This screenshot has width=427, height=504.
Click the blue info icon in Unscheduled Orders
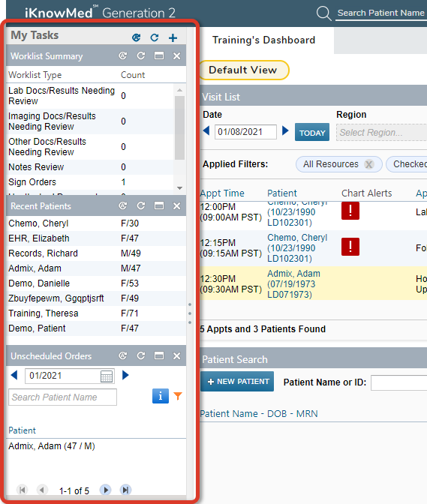coord(161,396)
